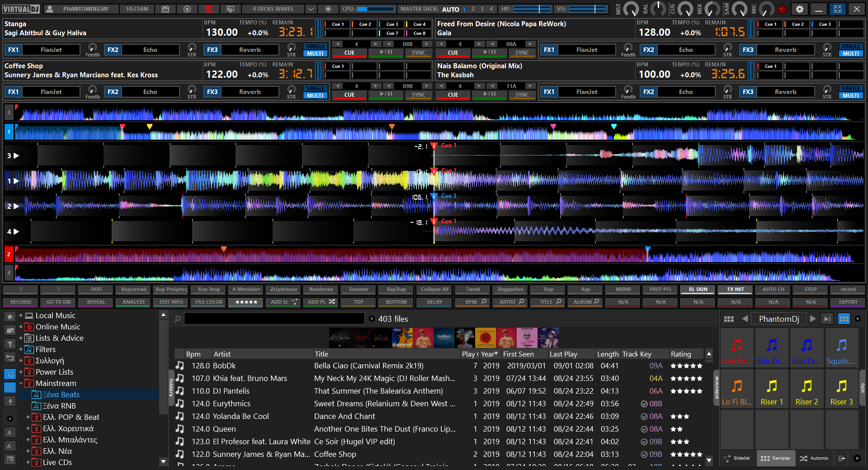Click the EDIT INFO button
Viewport: 868px width, 470px height.
point(171,302)
